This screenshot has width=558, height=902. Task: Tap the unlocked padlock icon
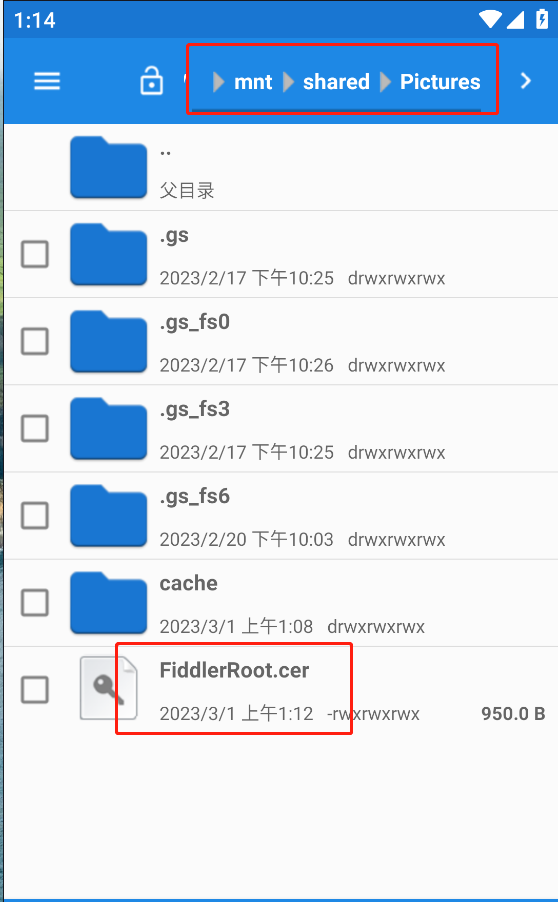(152, 81)
